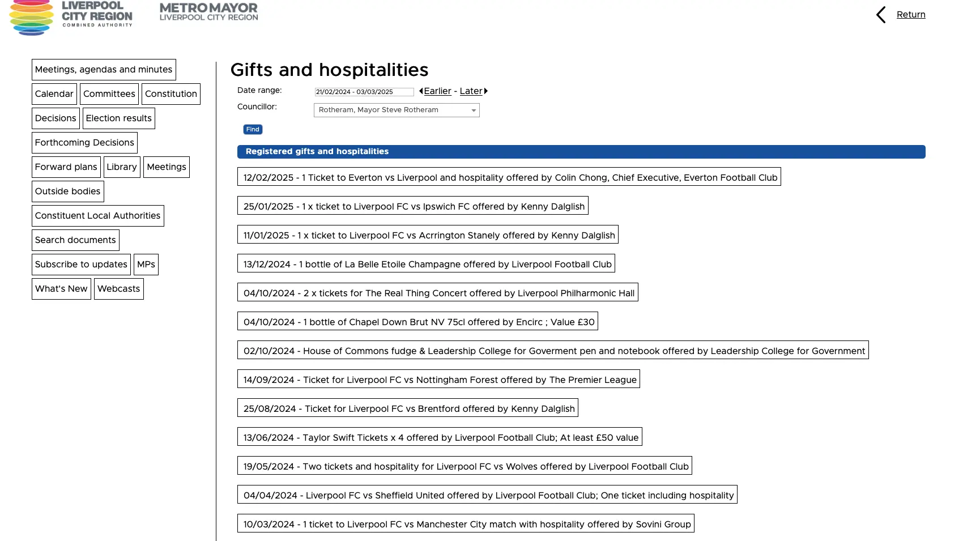
Task: Click the date range input field
Action: coord(364,92)
